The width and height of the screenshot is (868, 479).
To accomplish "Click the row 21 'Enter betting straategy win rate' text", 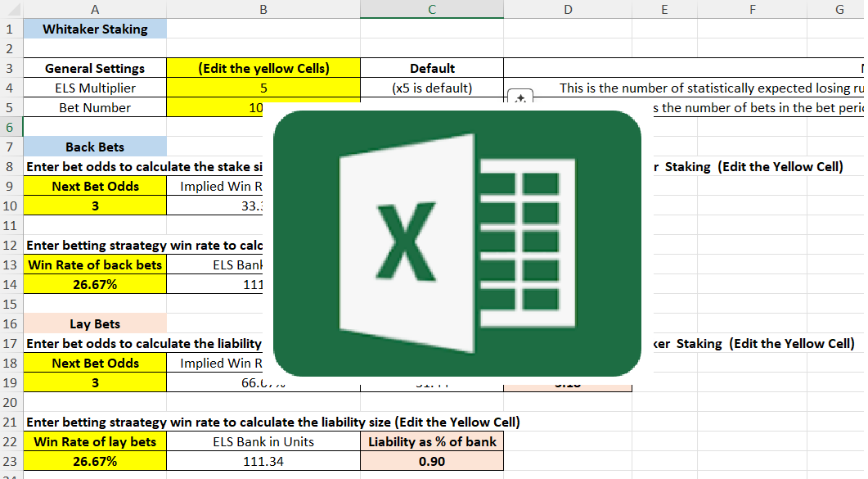I will [x=273, y=422].
